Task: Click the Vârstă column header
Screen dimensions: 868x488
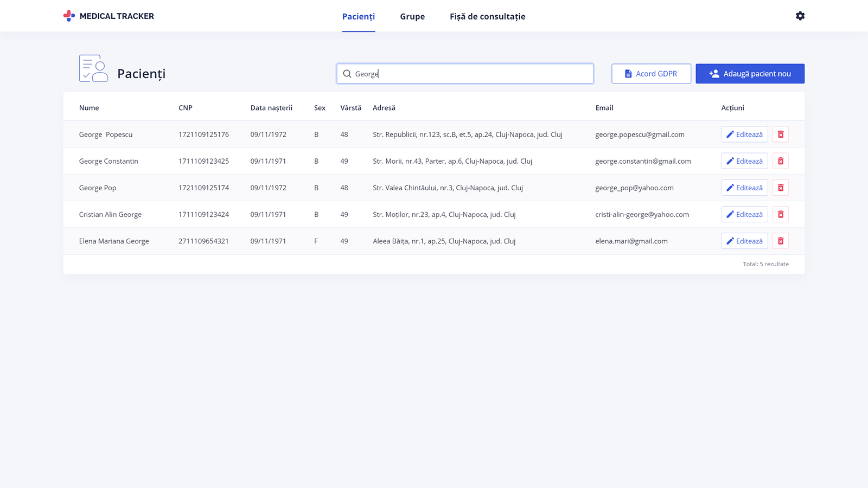Action: click(350, 108)
